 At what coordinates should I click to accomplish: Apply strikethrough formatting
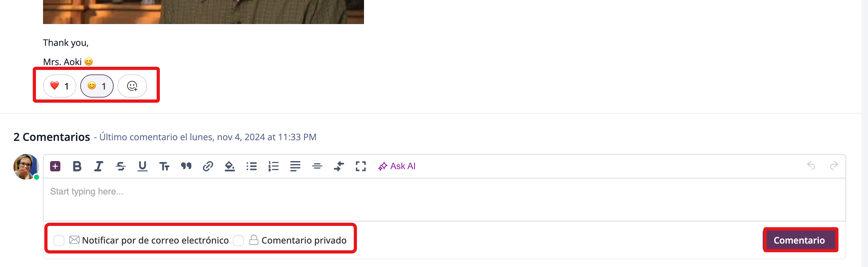point(121,166)
